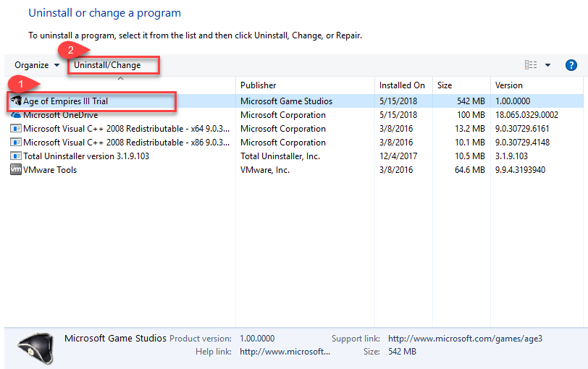Click version 18.065.0329.0002 cell
This screenshot has width=588, height=369.
(x=526, y=115)
